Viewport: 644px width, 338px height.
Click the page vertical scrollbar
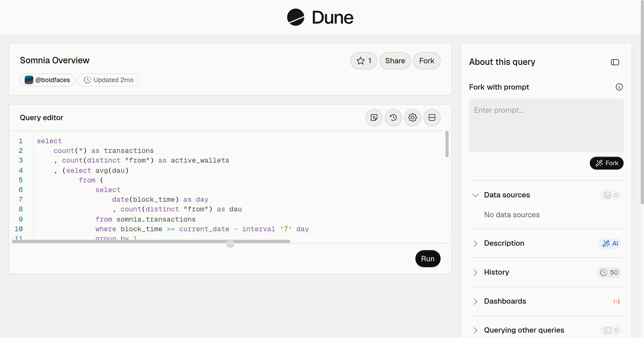point(642,102)
